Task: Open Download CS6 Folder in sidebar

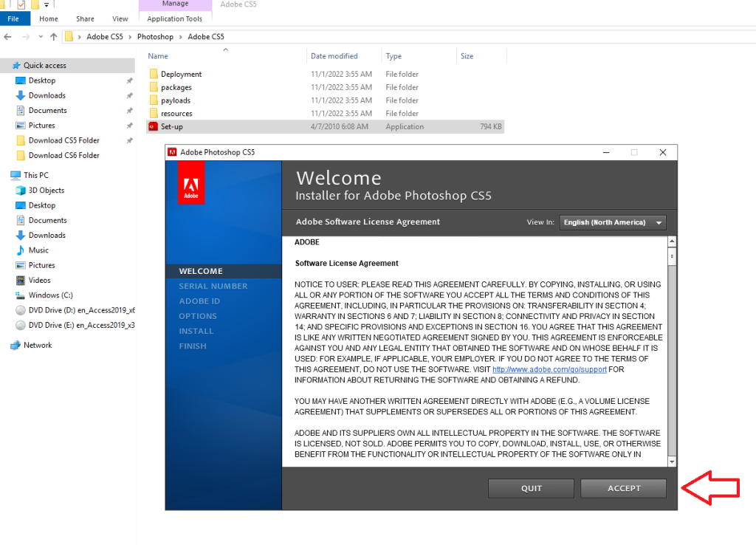Action: (63, 155)
